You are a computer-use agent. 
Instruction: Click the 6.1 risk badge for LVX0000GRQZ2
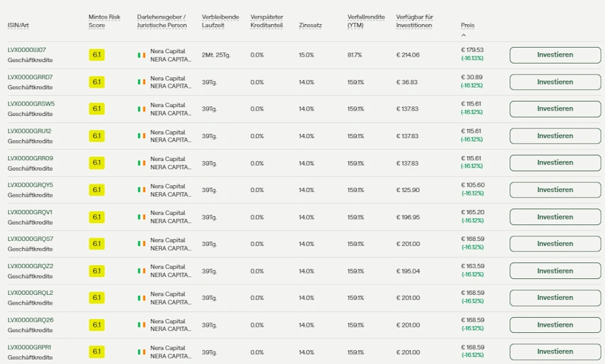pos(96,271)
